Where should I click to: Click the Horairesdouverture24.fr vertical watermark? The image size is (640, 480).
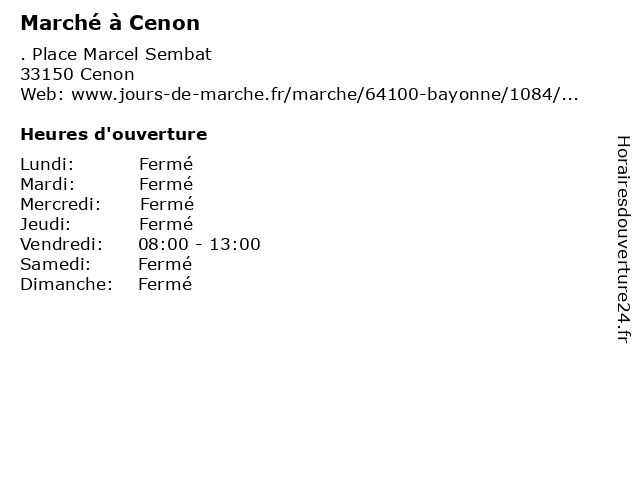pyautogui.click(x=623, y=240)
